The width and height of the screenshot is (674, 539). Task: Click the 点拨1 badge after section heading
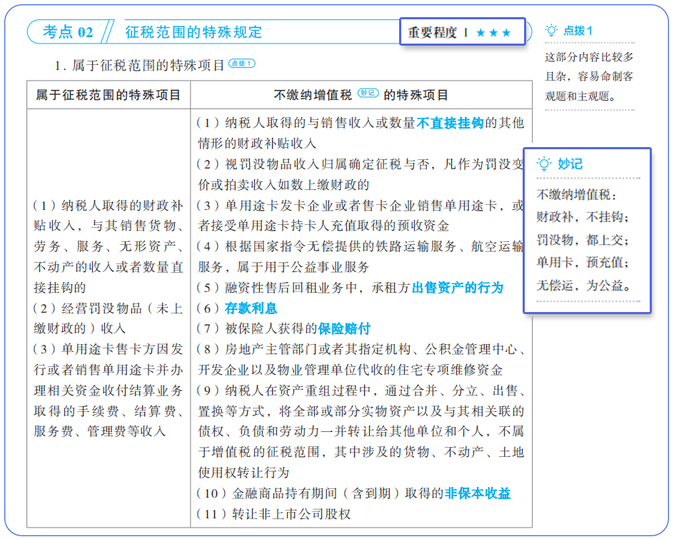(x=242, y=64)
